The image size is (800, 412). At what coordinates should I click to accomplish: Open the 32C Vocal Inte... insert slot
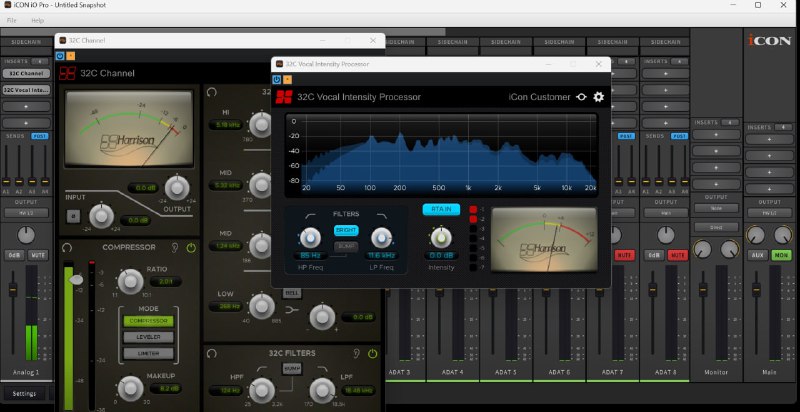[26, 90]
